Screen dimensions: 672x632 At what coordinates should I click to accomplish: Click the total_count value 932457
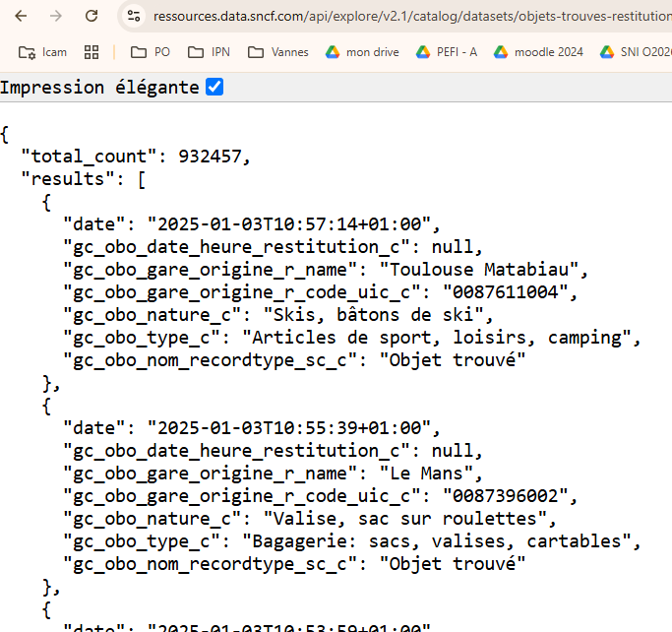pyautogui.click(x=210, y=157)
